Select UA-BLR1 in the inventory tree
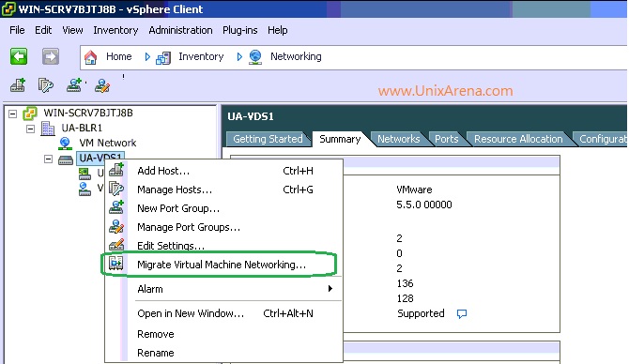 click(x=82, y=128)
